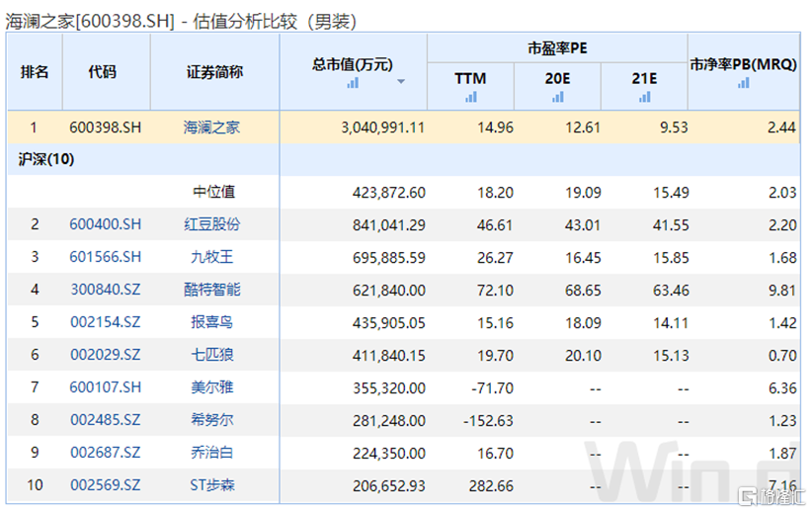Click the 沪深(10) group row

coord(403,159)
